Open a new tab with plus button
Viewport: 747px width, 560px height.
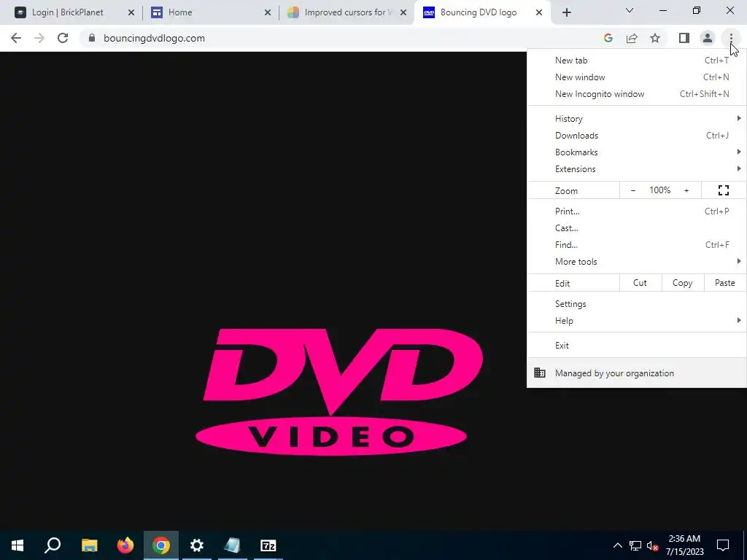[x=566, y=12]
